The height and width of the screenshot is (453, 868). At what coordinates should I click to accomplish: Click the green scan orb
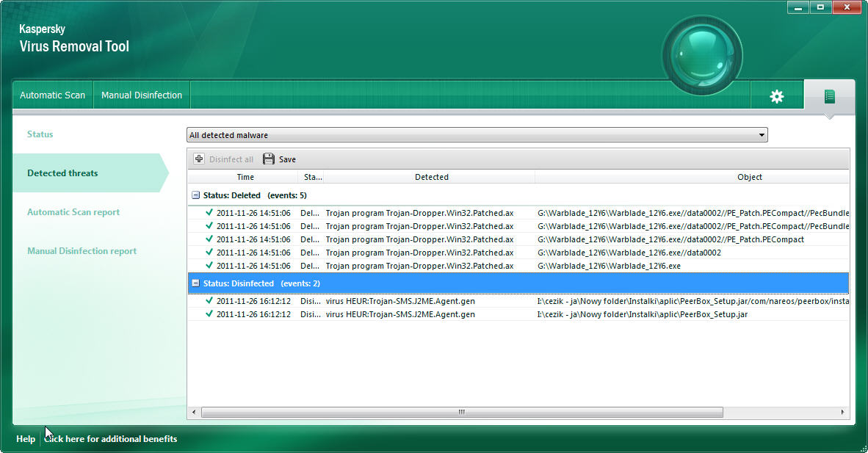click(703, 55)
